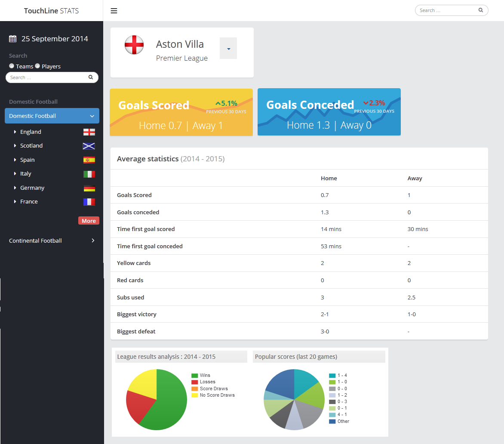Click the red More button

89,221
